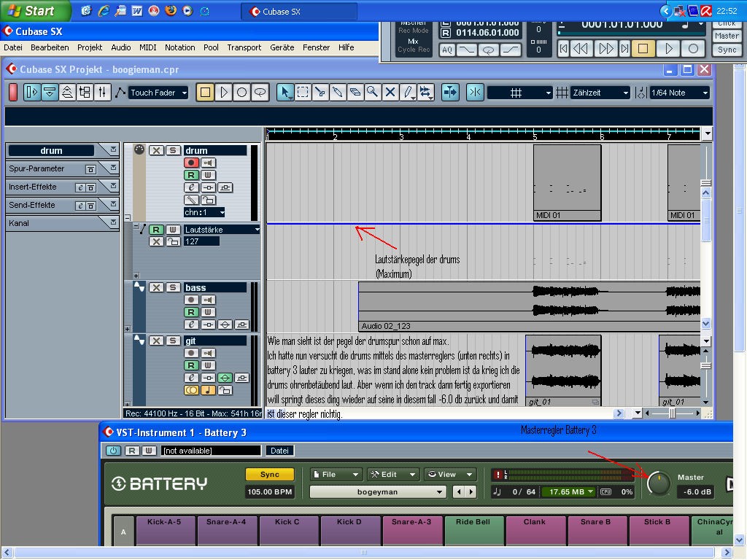Open the Projekt menu
Image resolution: width=747 pixels, height=560 pixels.
point(90,47)
